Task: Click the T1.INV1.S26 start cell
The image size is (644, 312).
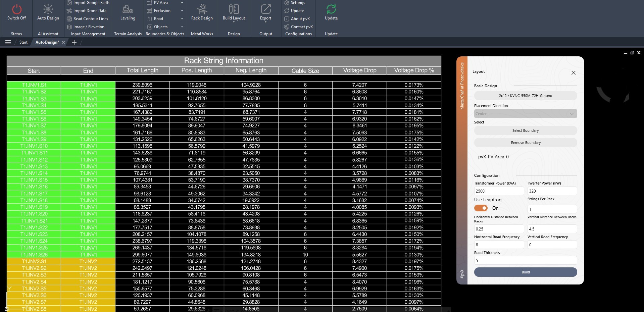Action: [x=34, y=255]
